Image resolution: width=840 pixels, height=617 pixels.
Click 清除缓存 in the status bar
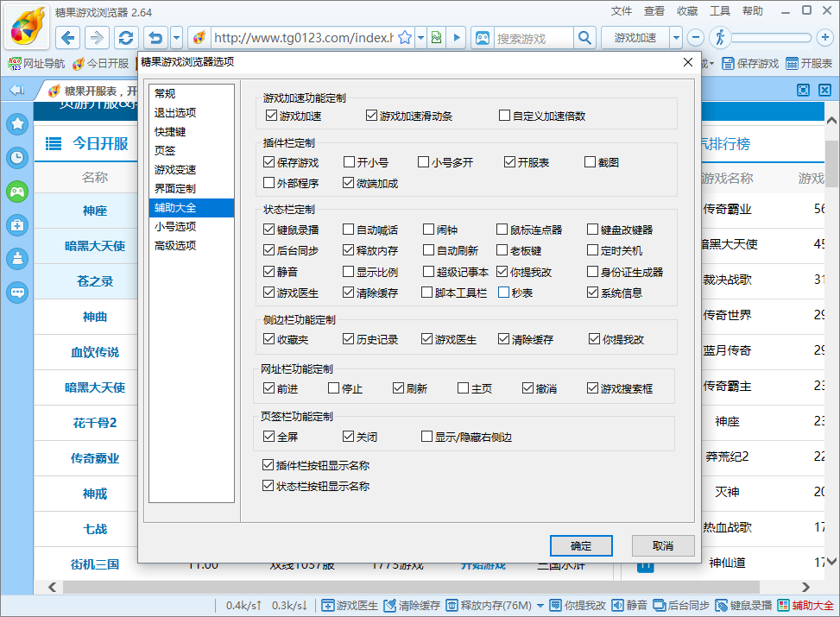point(412,605)
